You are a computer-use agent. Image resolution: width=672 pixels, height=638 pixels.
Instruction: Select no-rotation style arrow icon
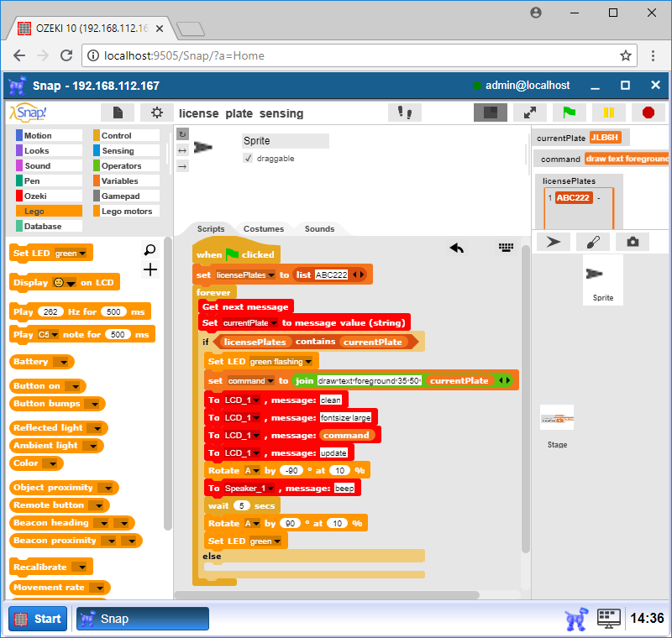pyautogui.click(x=182, y=166)
